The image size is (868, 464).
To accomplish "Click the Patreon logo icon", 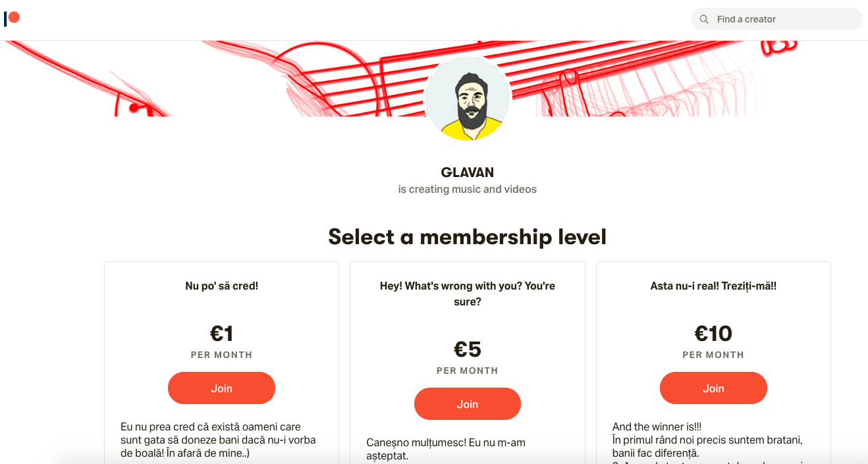I will coord(12,18).
